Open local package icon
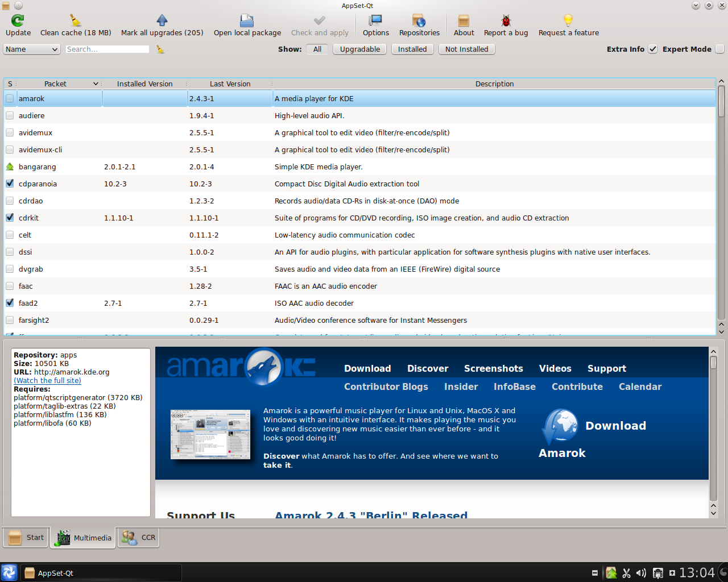This screenshot has height=582, width=728. 247,21
